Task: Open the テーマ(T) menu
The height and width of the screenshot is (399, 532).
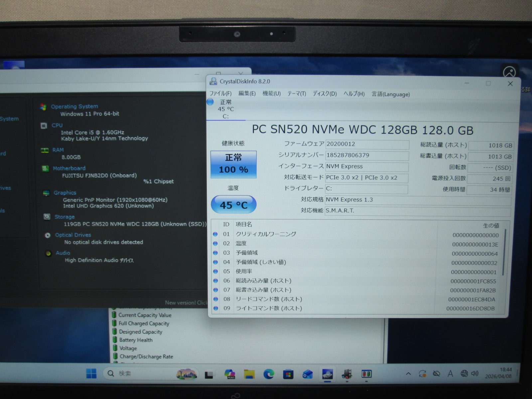Action: click(x=297, y=94)
